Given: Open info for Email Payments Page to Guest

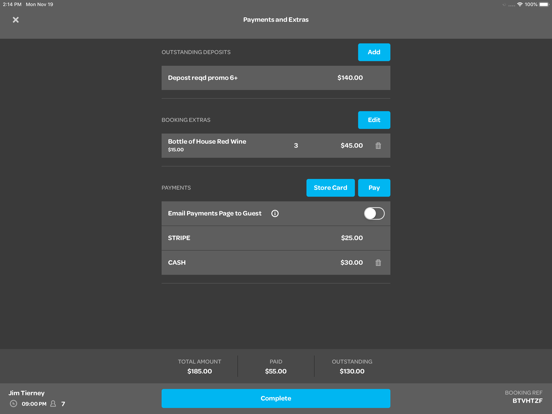Looking at the screenshot, I should click(x=275, y=213).
